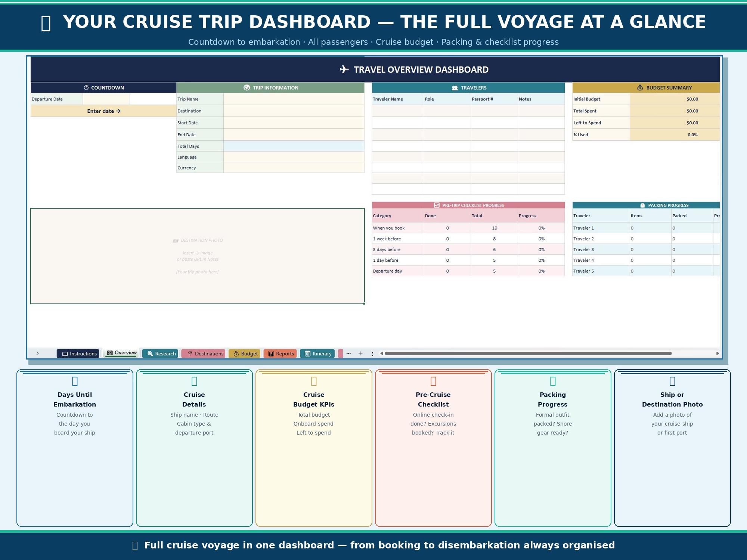Screen dimensions: 747x560
Task: Click the Departure Date input cell
Action: [106, 99]
